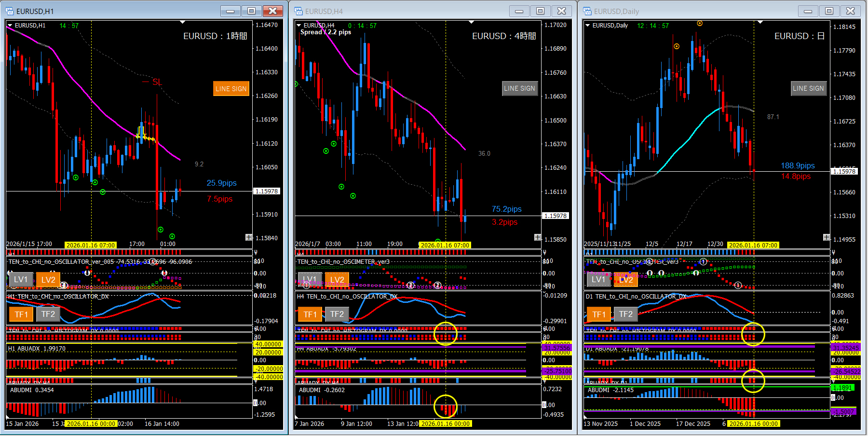Click the EURUSD : 1時間 heading
The width and height of the screenshot is (868, 436).
215,36
